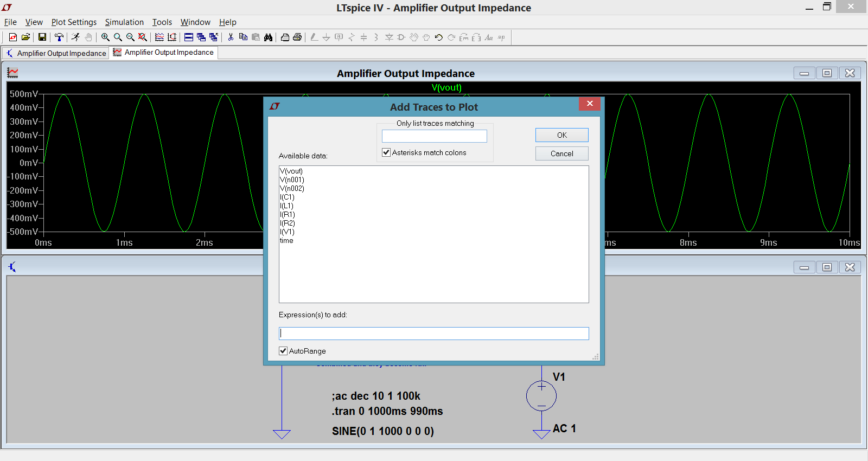Select I(C1) in the Available data list
This screenshot has width=868, height=461.
click(x=287, y=197)
